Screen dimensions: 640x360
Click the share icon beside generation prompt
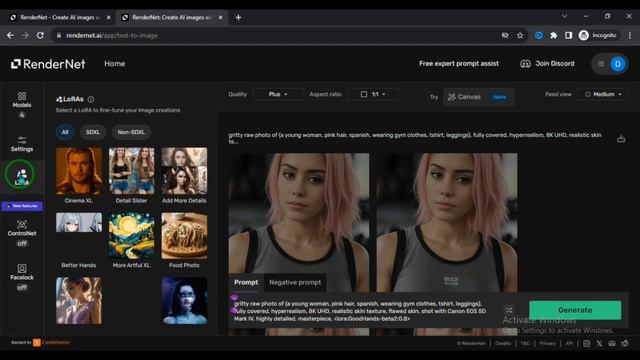coord(621,139)
